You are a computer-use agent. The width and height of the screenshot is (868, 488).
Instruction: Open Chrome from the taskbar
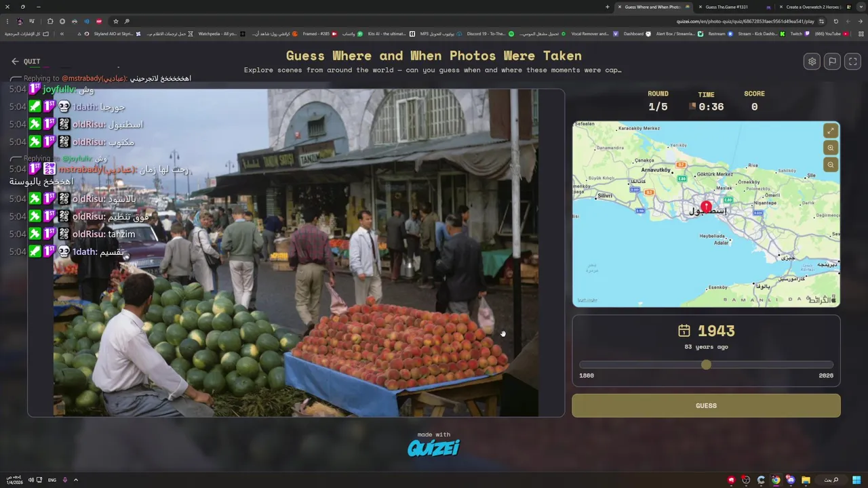coord(776,480)
